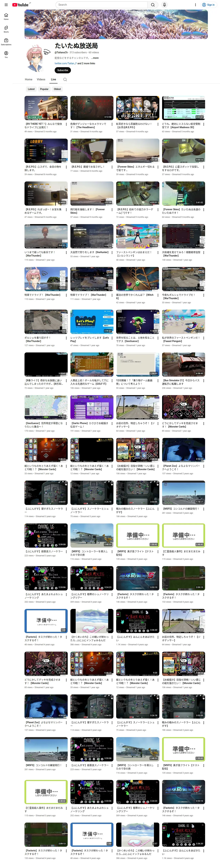Select the Oldest sort chip

coord(58,89)
